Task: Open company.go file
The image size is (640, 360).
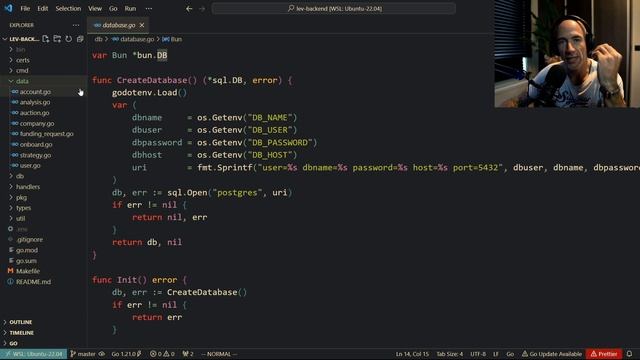Action: 37,124
